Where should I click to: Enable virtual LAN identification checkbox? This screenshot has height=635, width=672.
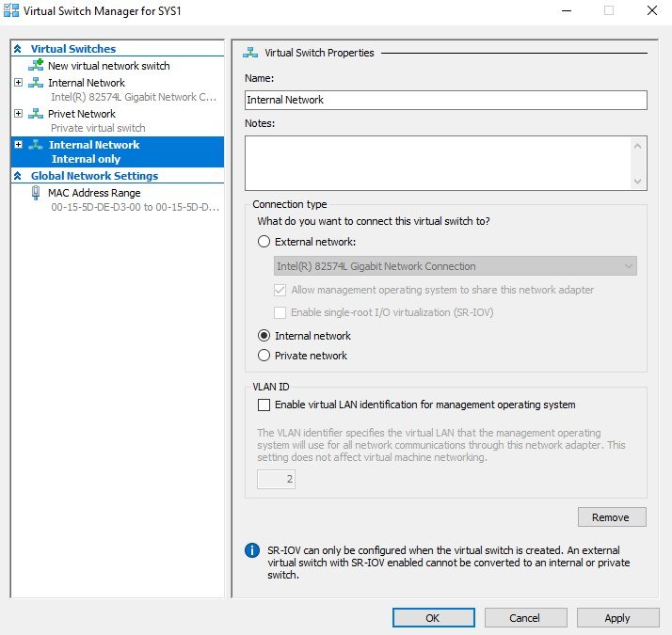[x=264, y=405]
